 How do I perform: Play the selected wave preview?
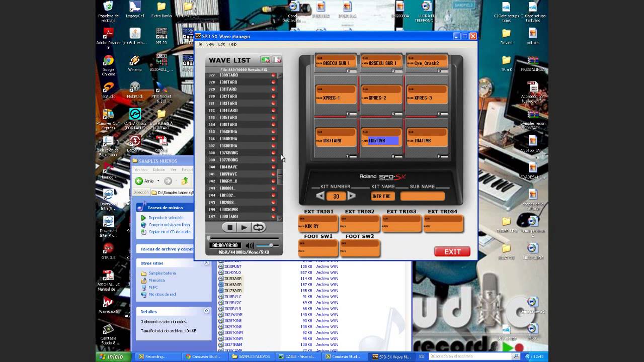(x=244, y=227)
